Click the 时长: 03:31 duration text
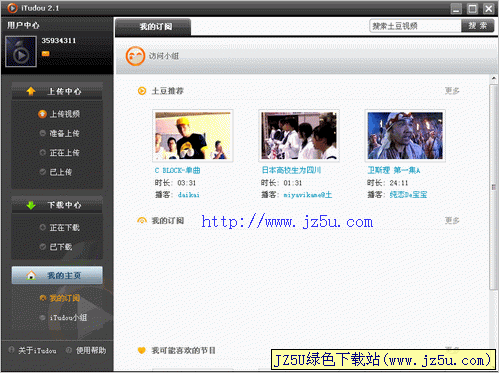This screenshot has height=373, width=499. point(175,183)
